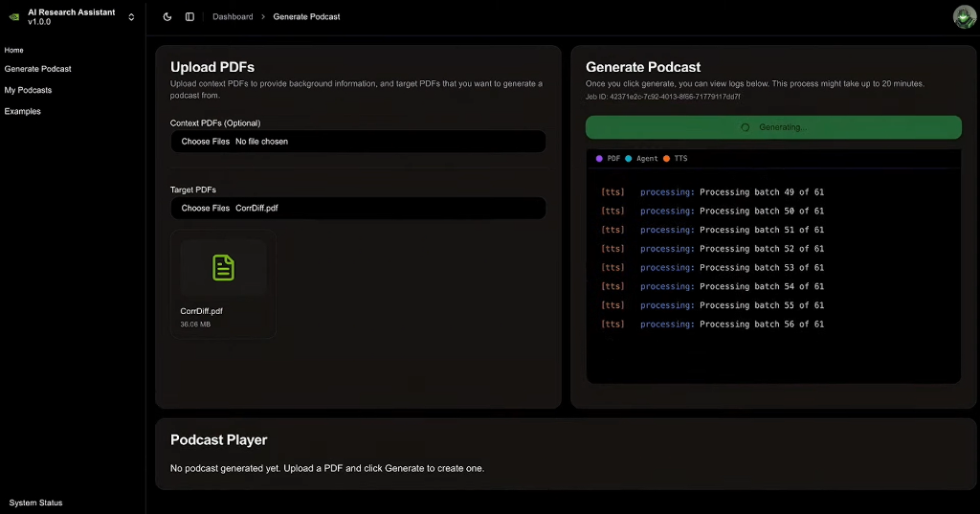
Task: Click the purple PDF legend dot
Action: click(x=599, y=158)
